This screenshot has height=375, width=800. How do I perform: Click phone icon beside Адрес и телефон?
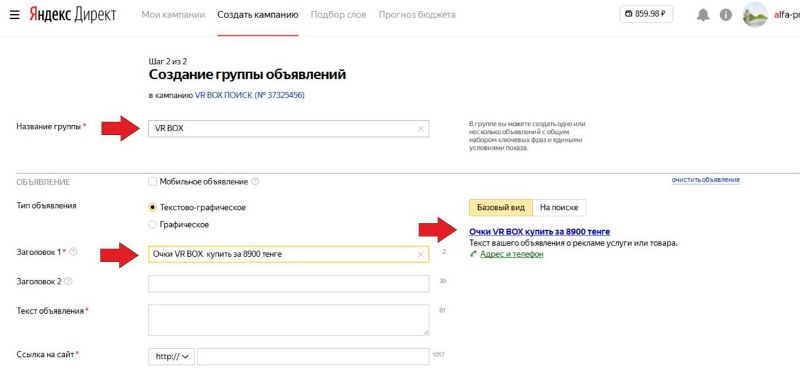473,254
